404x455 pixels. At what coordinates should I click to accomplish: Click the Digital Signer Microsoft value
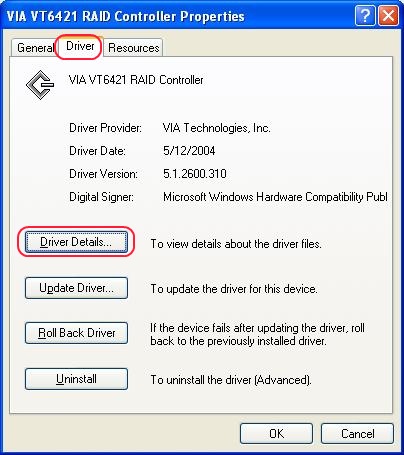[275, 197]
